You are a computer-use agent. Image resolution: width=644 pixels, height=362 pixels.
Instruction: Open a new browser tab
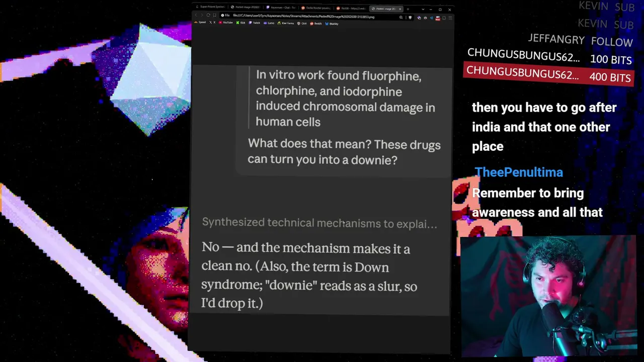coord(408,9)
